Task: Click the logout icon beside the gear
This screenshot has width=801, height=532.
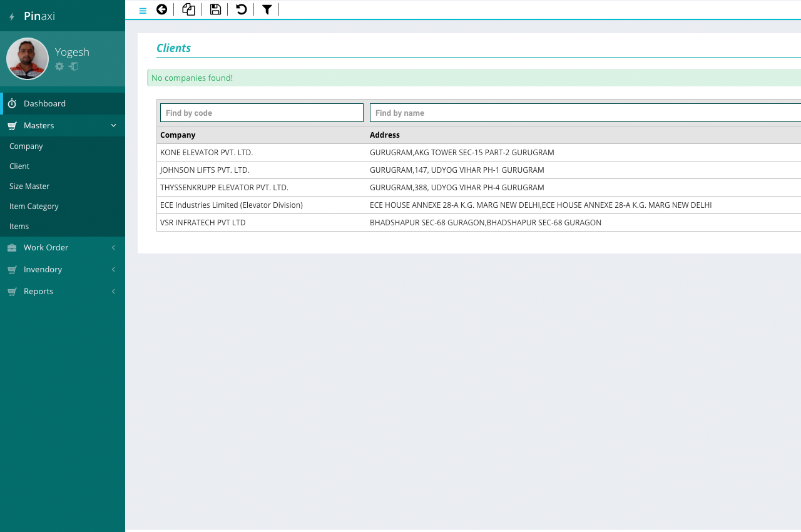Action: [73, 66]
